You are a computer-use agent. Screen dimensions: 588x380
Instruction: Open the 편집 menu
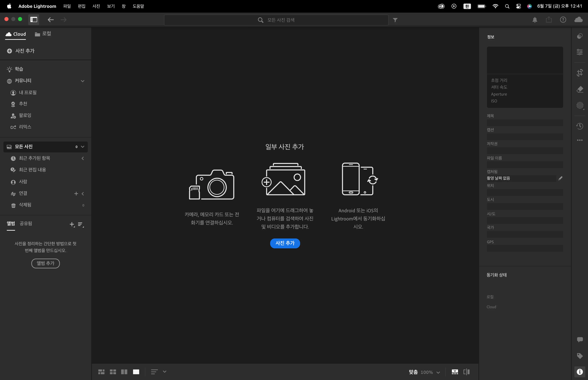81,6
